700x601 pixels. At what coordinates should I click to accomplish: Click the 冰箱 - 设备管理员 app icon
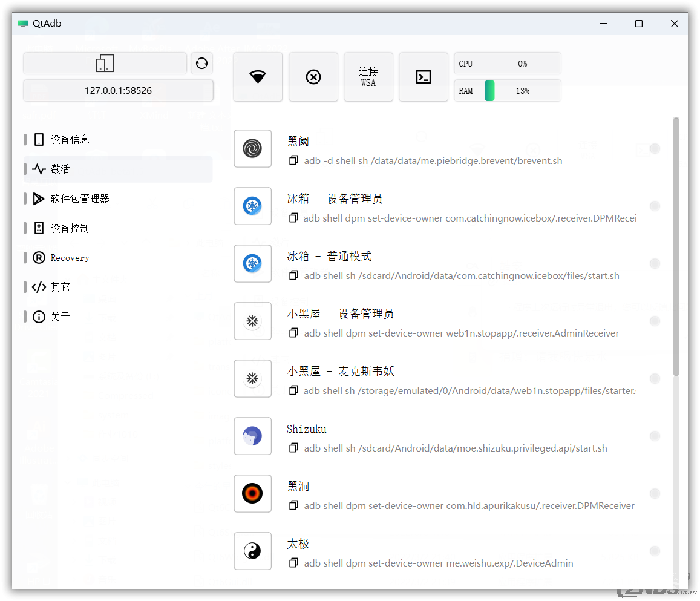pos(253,206)
